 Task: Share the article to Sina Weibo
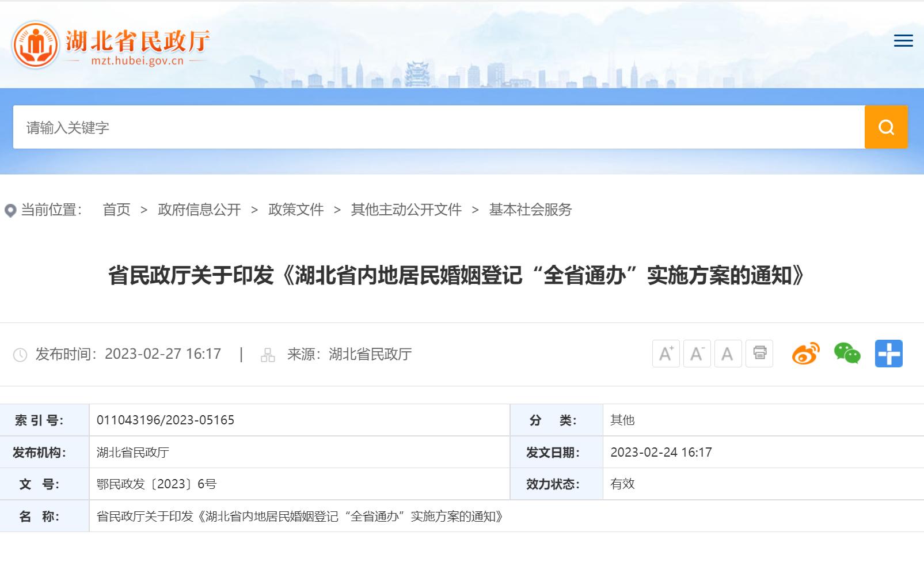point(805,354)
